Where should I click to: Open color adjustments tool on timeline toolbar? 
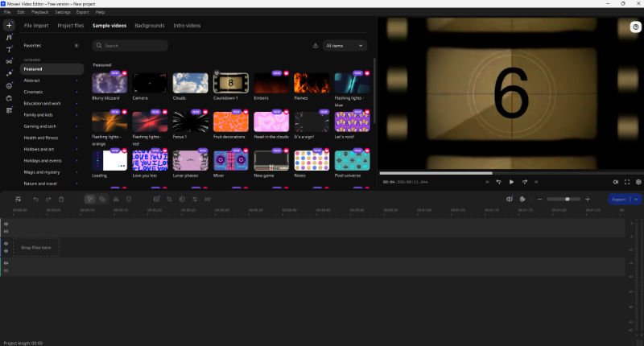click(x=182, y=199)
